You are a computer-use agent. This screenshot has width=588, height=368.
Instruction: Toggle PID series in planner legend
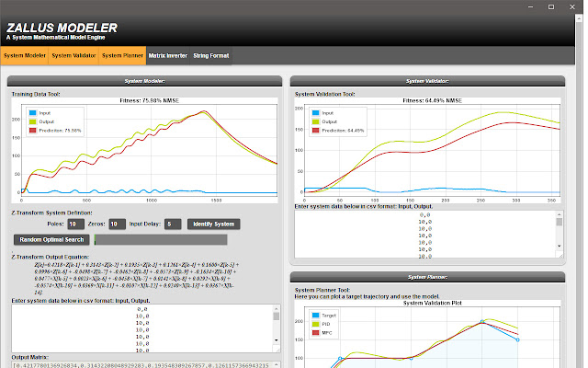click(x=322, y=324)
